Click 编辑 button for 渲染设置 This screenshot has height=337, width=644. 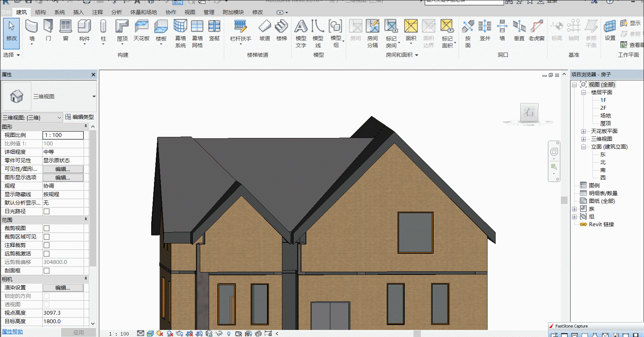point(63,288)
